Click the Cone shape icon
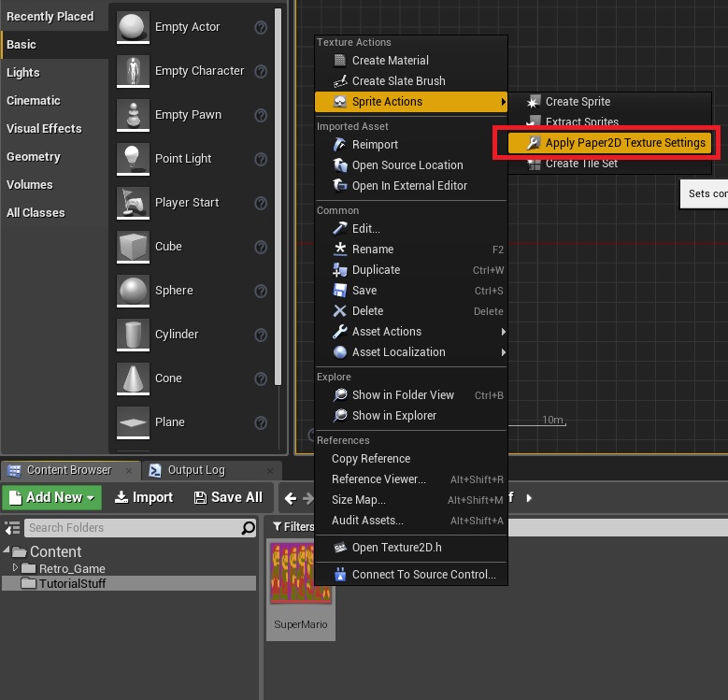728x700 pixels. coord(133,378)
